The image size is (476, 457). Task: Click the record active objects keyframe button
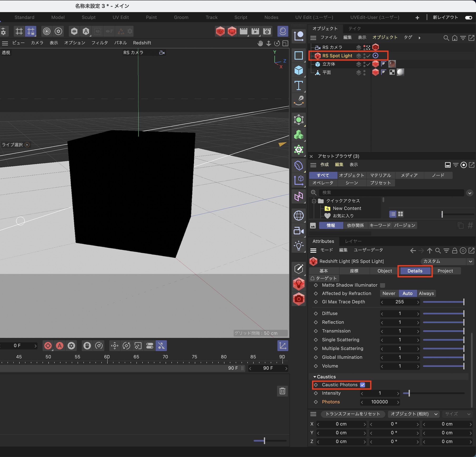[48, 346]
